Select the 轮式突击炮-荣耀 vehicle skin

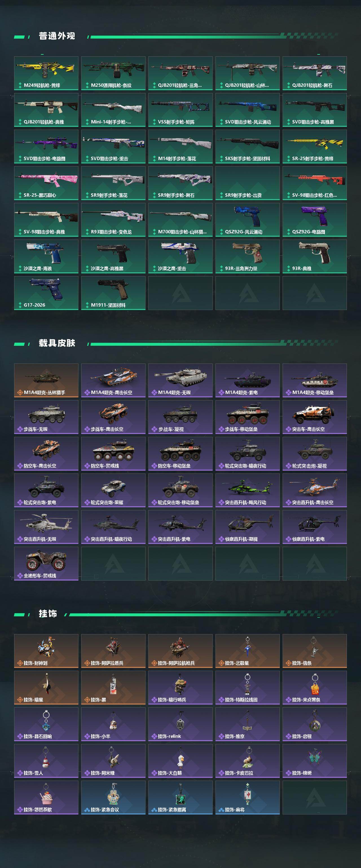pyautogui.click(x=113, y=490)
